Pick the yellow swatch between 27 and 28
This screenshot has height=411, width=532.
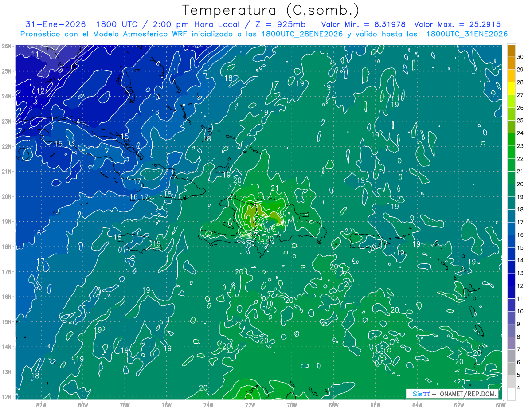(x=511, y=89)
